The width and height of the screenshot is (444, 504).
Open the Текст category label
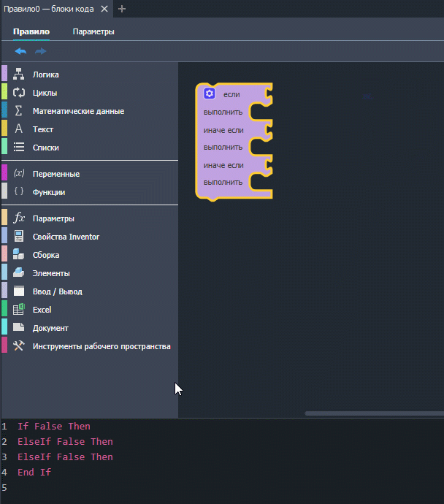tap(43, 129)
